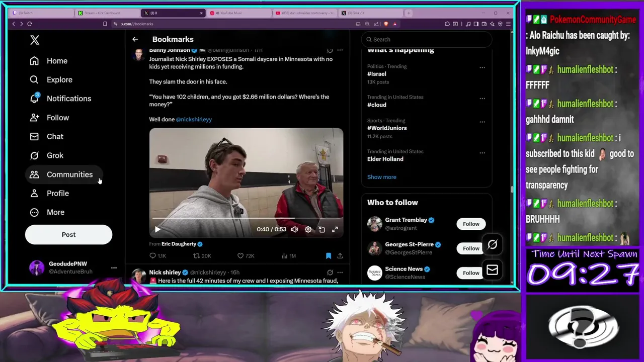This screenshot has height=362, width=644.
Task: Open Notifications bell in sidebar
Action: (60, 99)
